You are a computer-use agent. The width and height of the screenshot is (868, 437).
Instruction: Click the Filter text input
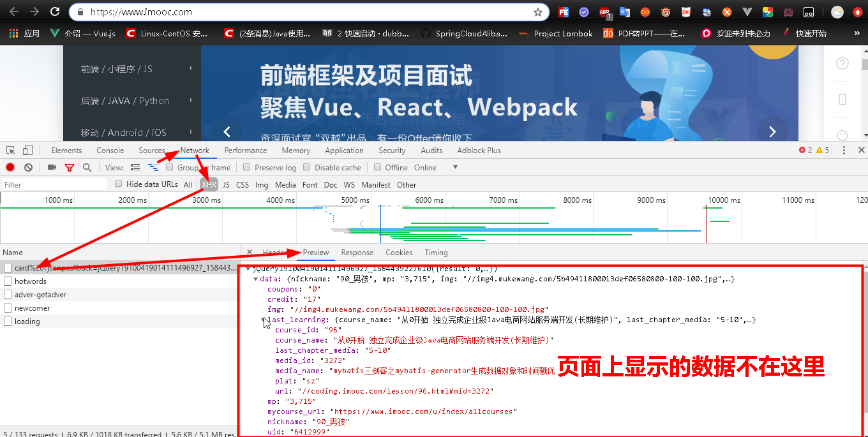coord(54,184)
